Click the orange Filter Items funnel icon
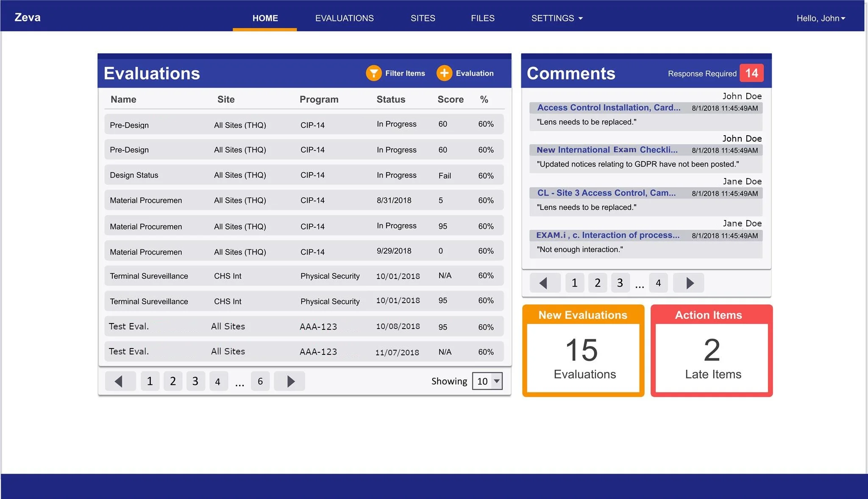 373,73
